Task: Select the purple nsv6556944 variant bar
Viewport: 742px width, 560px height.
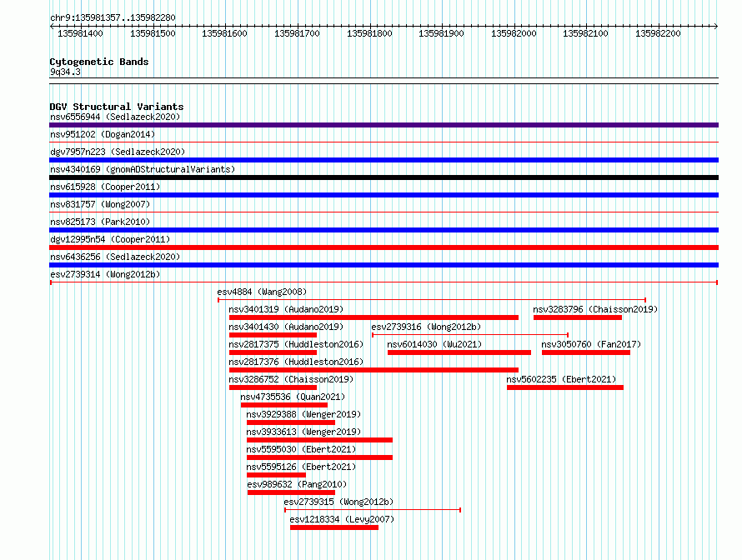Action: pos(384,125)
